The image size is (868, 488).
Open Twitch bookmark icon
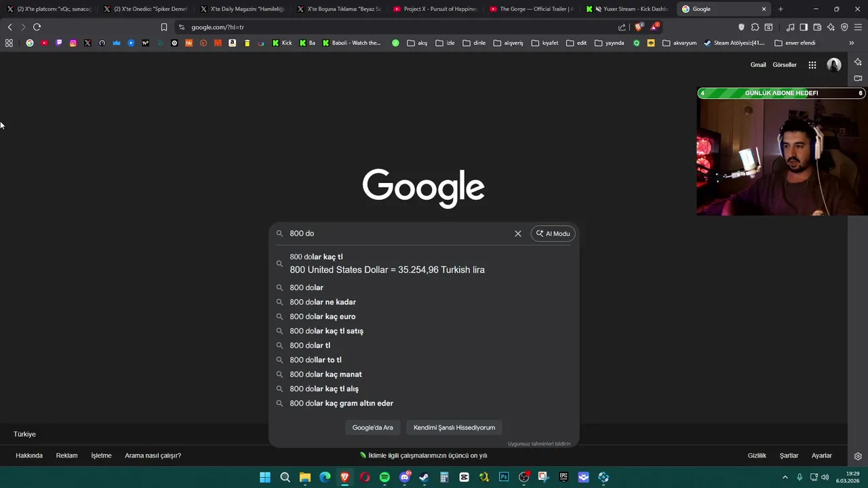[x=59, y=43]
